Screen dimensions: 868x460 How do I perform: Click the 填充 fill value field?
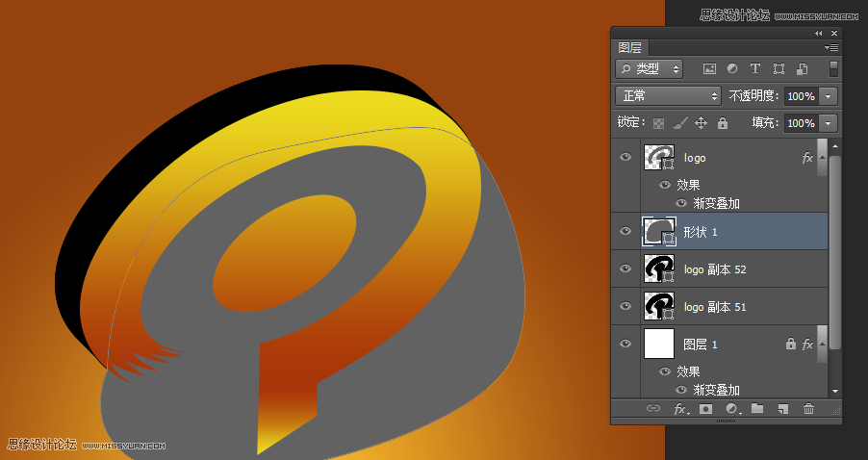(803, 123)
